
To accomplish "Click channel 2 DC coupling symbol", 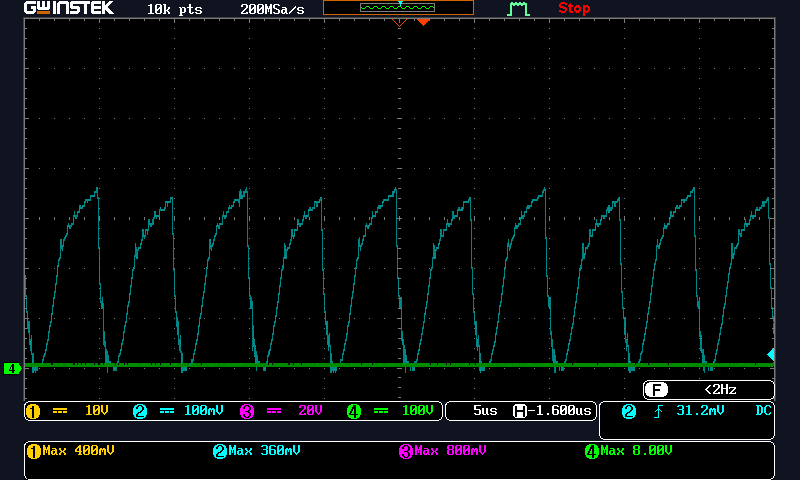I will click(167, 411).
